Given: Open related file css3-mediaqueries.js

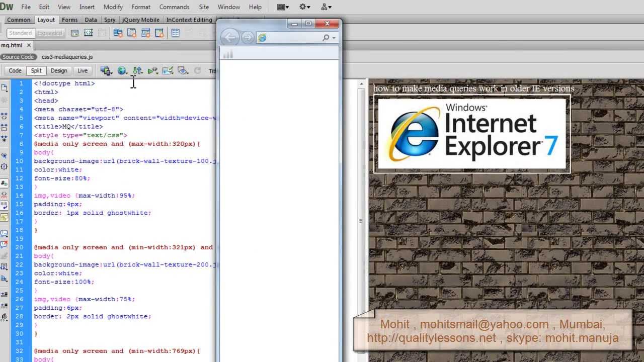Looking at the screenshot, I should pos(67,57).
